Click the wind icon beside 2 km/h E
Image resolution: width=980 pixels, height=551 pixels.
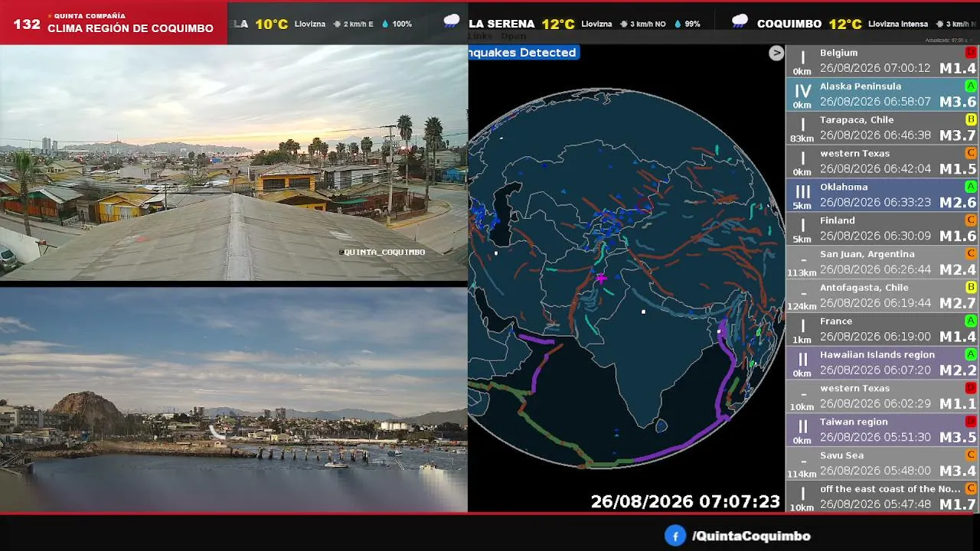click(337, 24)
